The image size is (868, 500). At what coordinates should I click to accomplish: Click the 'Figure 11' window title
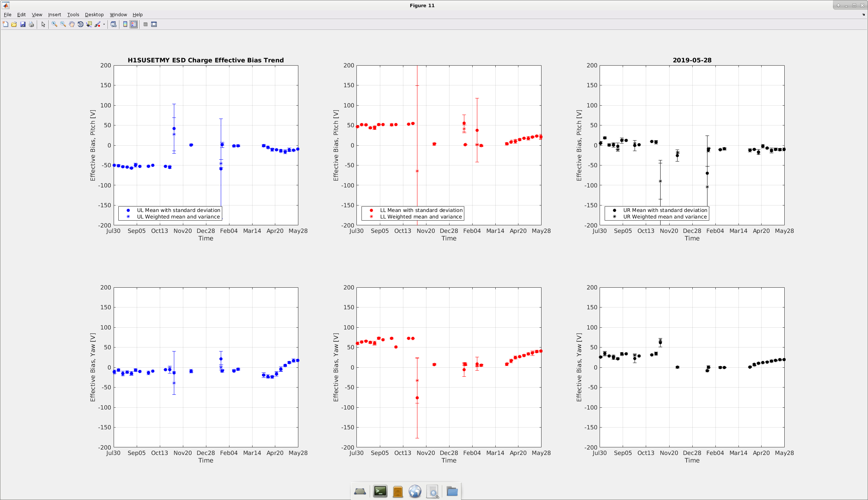pos(422,5)
